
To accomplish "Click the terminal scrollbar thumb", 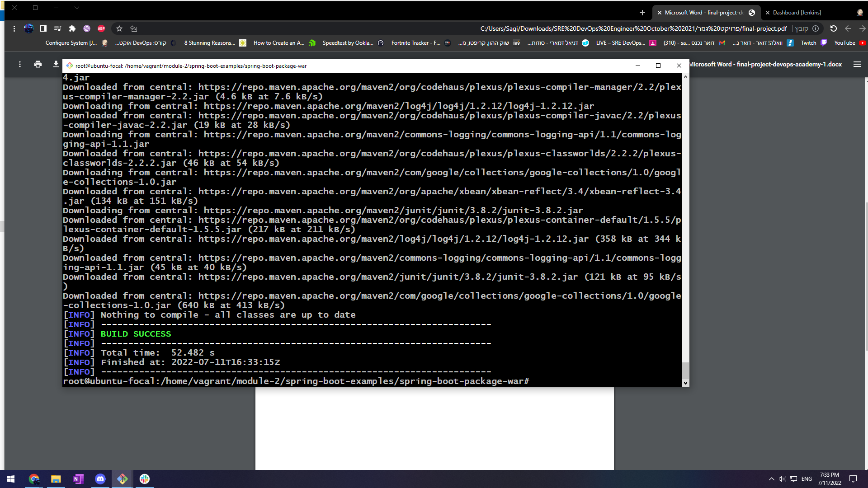I will click(x=685, y=371).
